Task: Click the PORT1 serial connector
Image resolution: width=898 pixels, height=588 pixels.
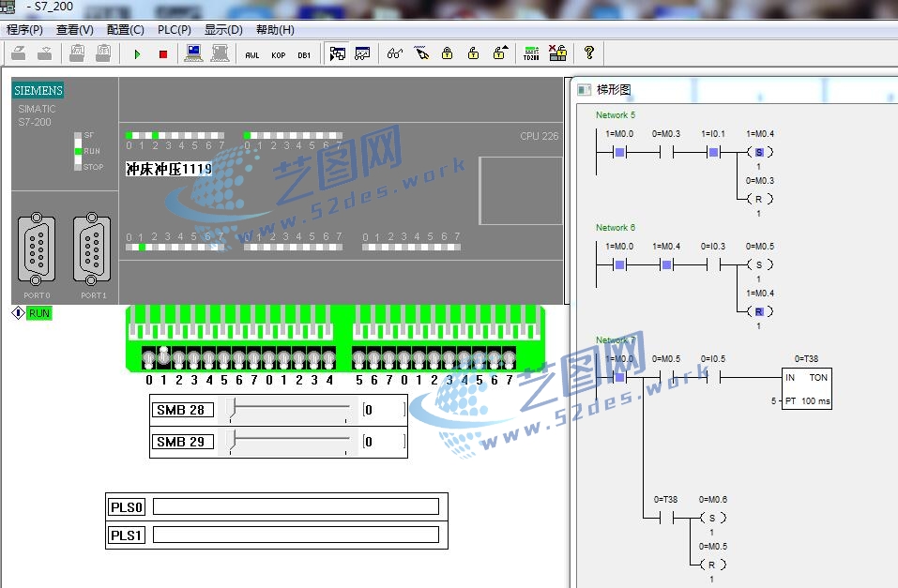Action: click(x=92, y=249)
